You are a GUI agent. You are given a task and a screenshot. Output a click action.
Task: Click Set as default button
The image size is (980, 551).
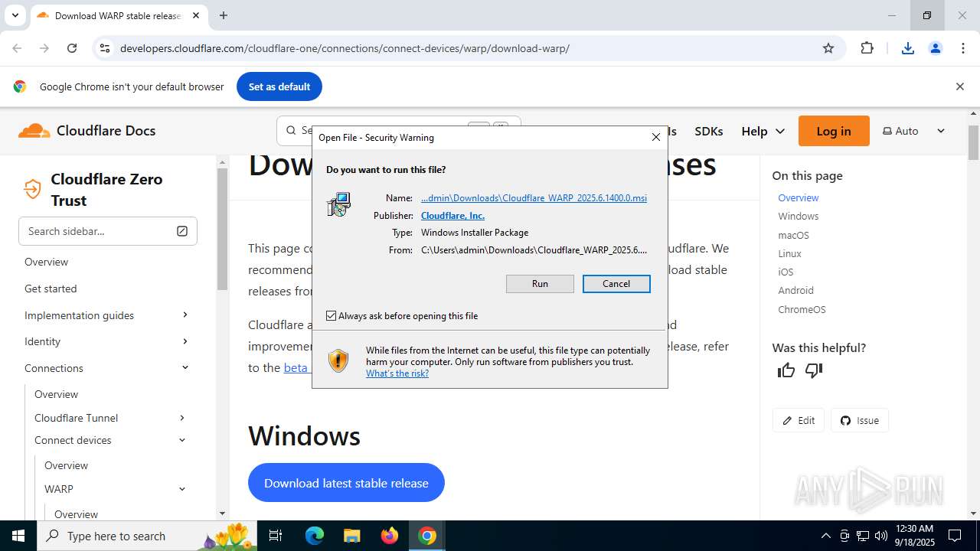(x=279, y=86)
